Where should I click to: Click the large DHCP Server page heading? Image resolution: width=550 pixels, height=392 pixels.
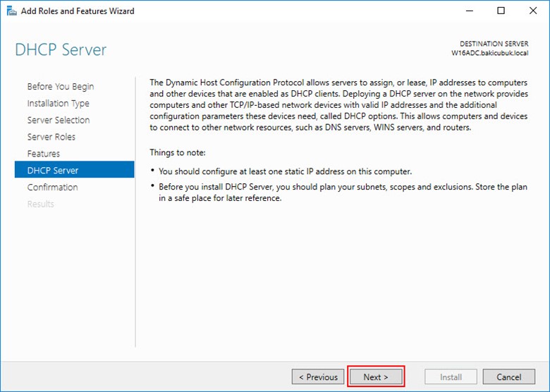[x=61, y=50]
